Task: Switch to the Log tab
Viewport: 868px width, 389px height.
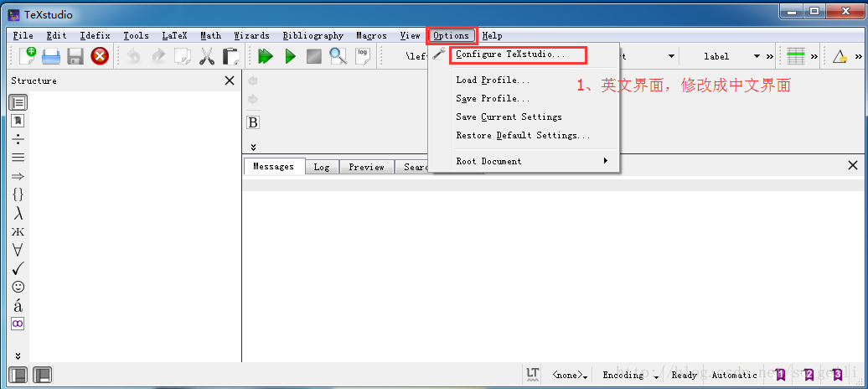Action: pyautogui.click(x=322, y=167)
